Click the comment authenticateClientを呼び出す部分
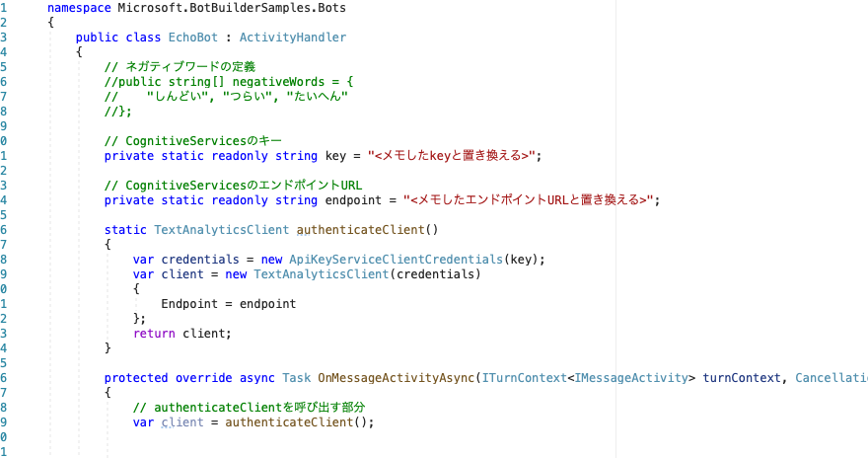The image size is (868, 458). [x=250, y=408]
